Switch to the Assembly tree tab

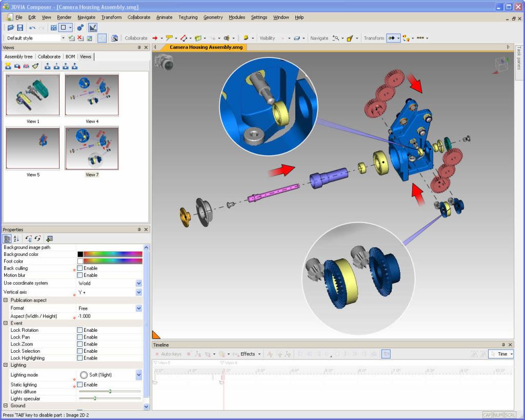tap(18, 56)
